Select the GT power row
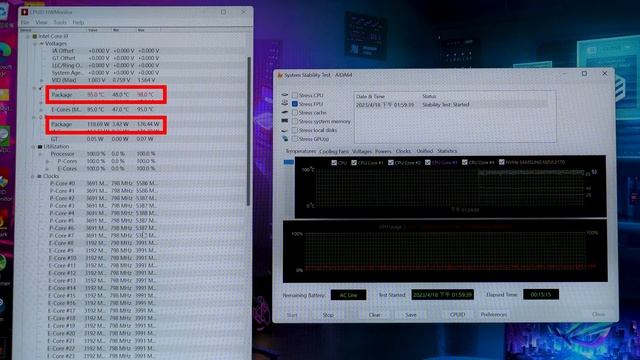 (102, 139)
